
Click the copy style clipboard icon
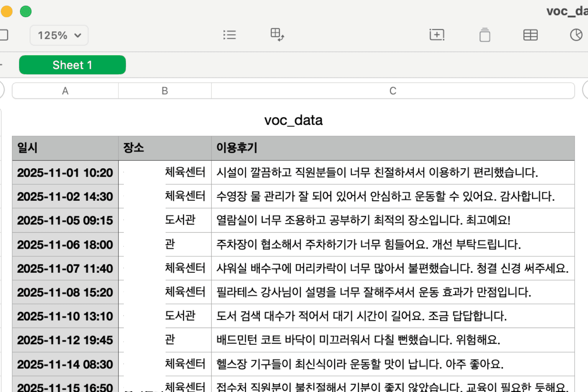485,35
